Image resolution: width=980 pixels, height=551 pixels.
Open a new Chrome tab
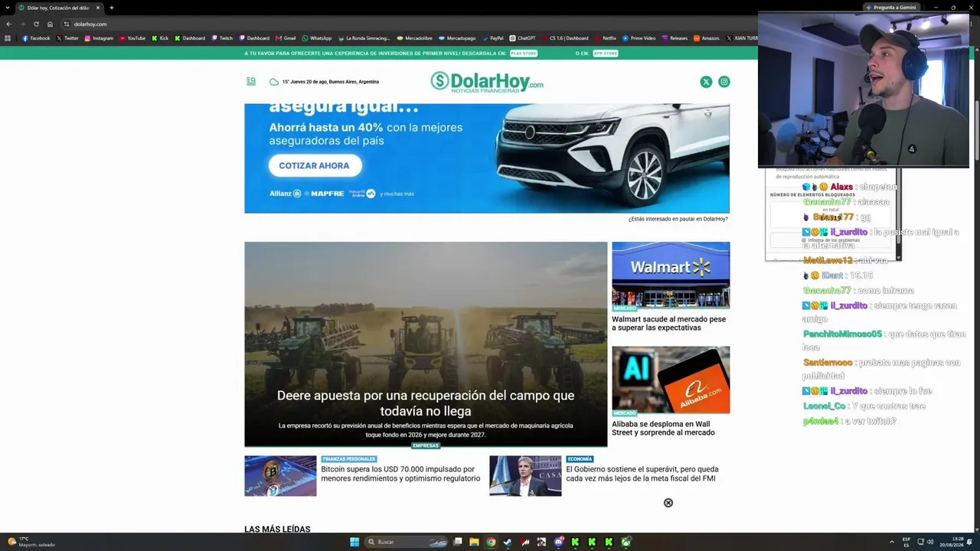click(x=112, y=8)
